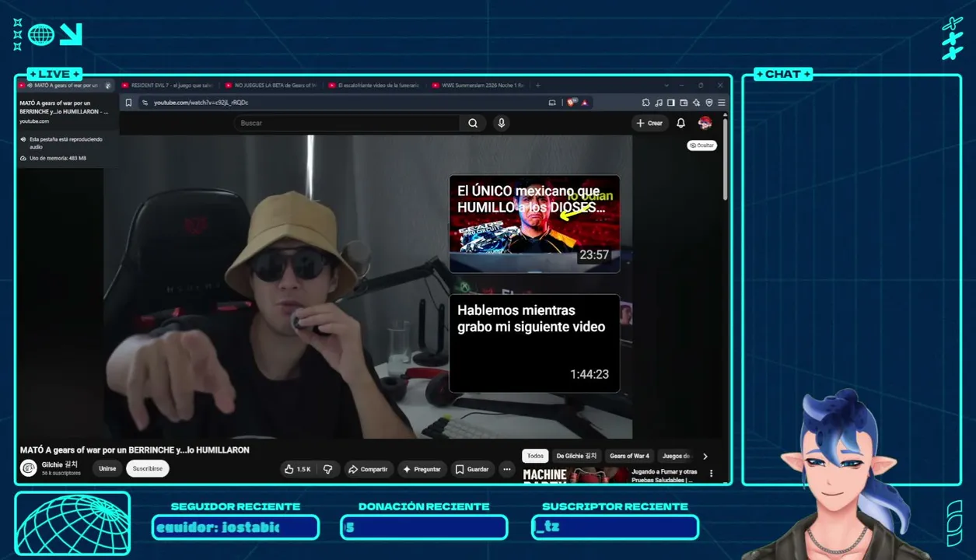The height and width of the screenshot is (560, 976).
Task: Open more actions three-dot button under video
Action: [x=507, y=469]
